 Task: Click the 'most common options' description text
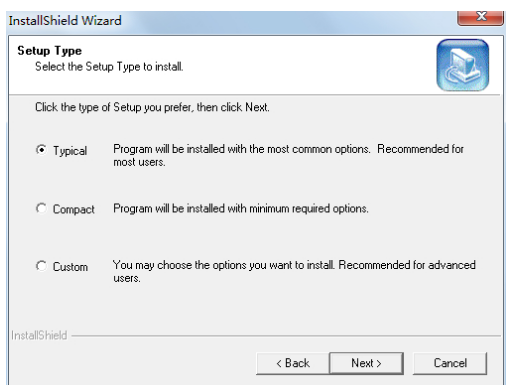[x=288, y=155]
